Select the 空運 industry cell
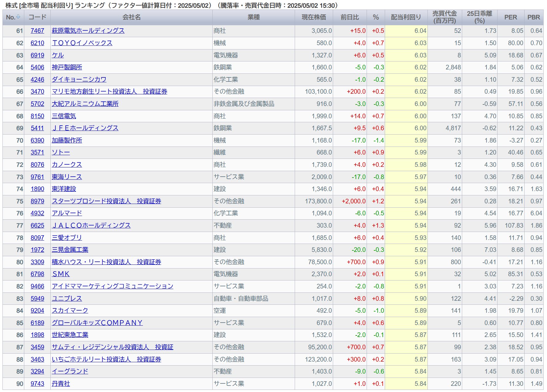The width and height of the screenshot is (547, 392). [x=254, y=311]
